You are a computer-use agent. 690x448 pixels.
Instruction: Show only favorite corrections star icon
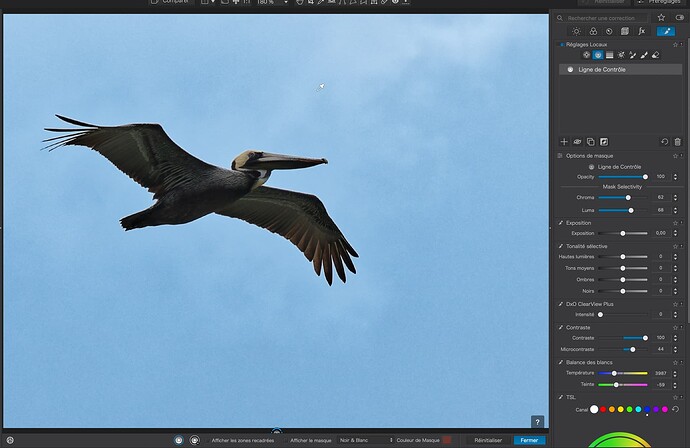click(661, 18)
